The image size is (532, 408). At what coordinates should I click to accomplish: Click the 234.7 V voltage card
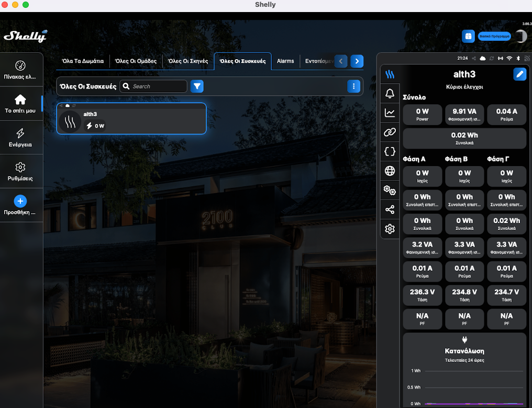[506, 295]
